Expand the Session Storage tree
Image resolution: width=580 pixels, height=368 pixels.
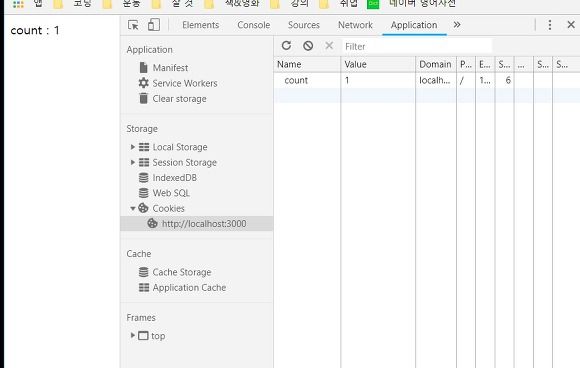[132, 162]
